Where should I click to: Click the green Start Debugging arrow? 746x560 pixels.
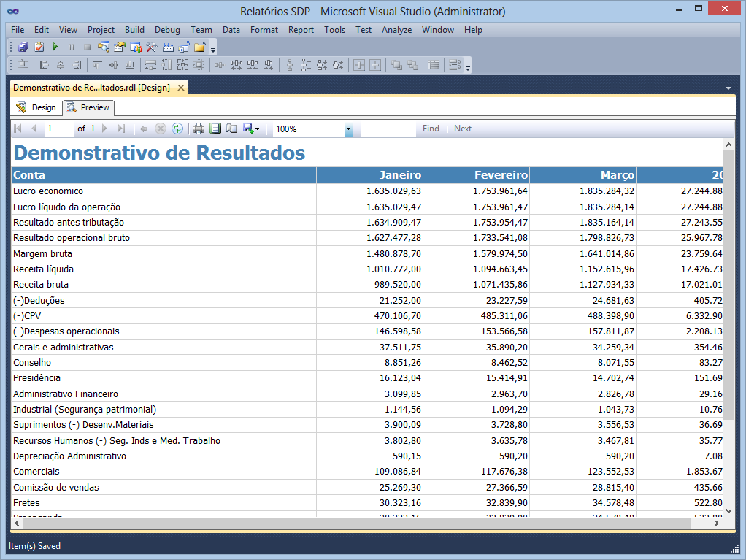55,47
